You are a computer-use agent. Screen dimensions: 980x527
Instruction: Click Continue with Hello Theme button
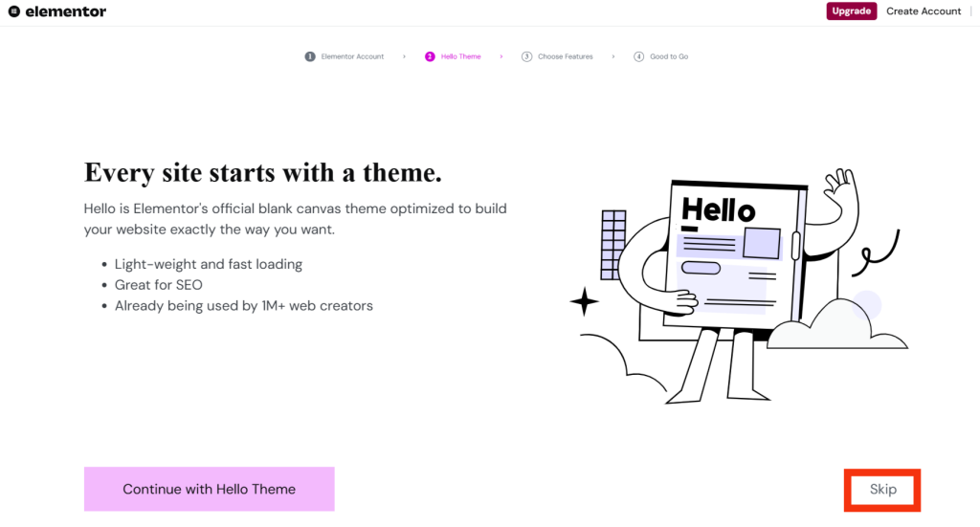[209, 489]
